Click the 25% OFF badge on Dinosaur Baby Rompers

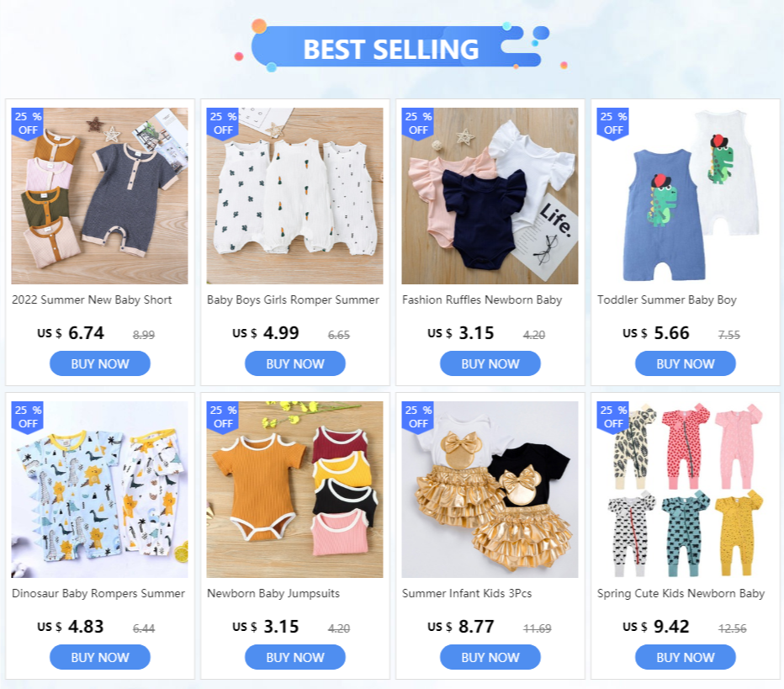click(x=28, y=417)
